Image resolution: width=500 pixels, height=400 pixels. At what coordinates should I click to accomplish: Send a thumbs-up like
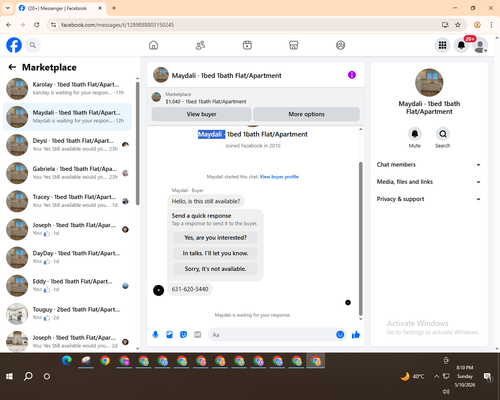pos(356,335)
